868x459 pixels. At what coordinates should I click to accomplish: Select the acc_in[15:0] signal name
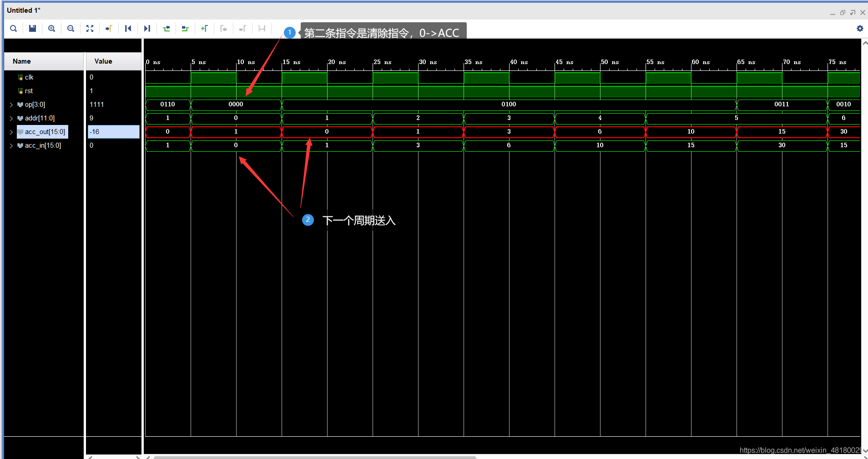tap(43, 145)
